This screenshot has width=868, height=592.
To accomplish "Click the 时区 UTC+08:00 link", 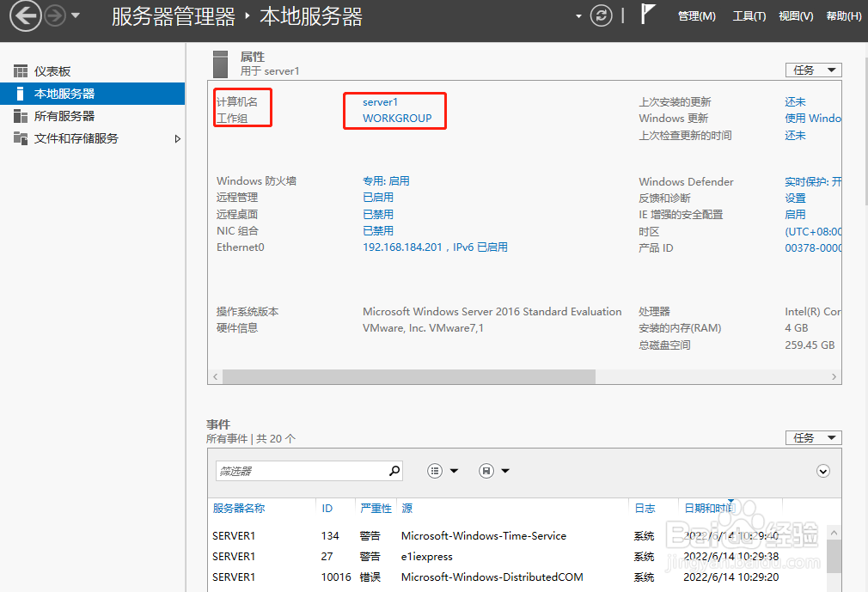I will pyautogui.click(x=813, y=232).
